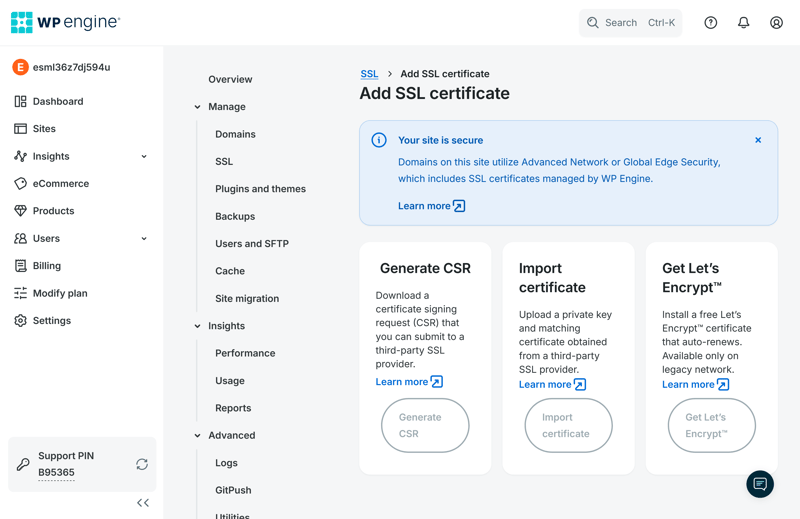The width and height of the screenshot is (800, 519).
Task: Open Backups page
Action: pyautogui.click(x=235, y=216)
